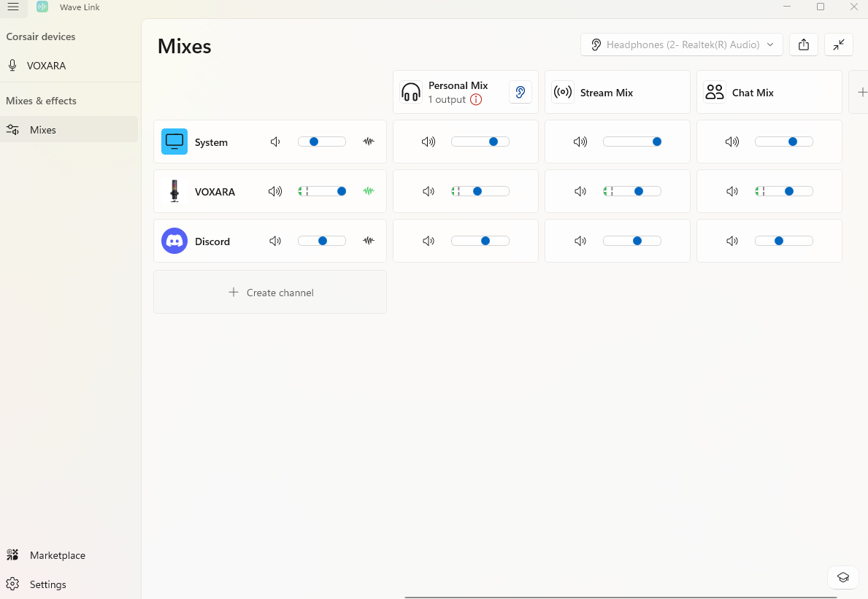This screenshot has height=599, width=868.
Task: Open effects for the System channel
Action: coord(369,142)
